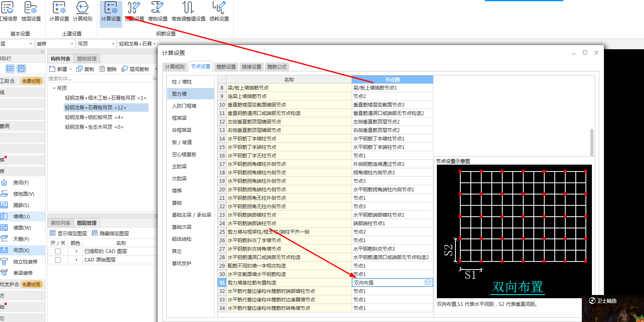Select 吊顶(K) in navigation panel

(x=21, y=251)
